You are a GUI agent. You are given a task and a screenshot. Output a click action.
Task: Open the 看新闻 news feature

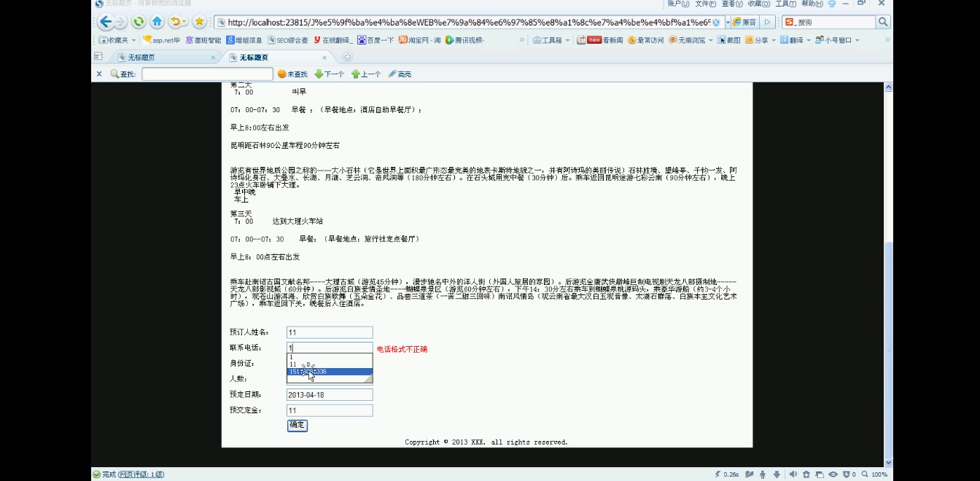pos(607,39)
